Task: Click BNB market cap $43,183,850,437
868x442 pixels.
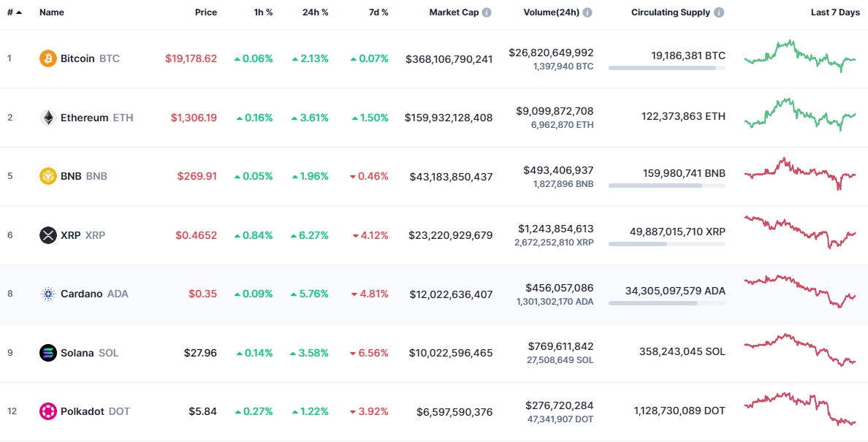Action: tap(451, 177)
